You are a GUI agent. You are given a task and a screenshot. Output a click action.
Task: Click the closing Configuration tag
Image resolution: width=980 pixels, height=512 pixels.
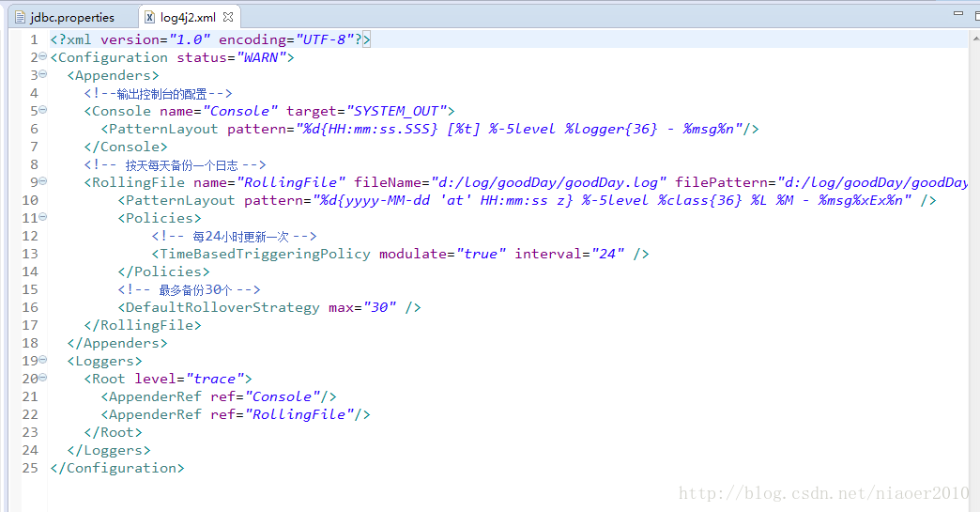point(117,468)
